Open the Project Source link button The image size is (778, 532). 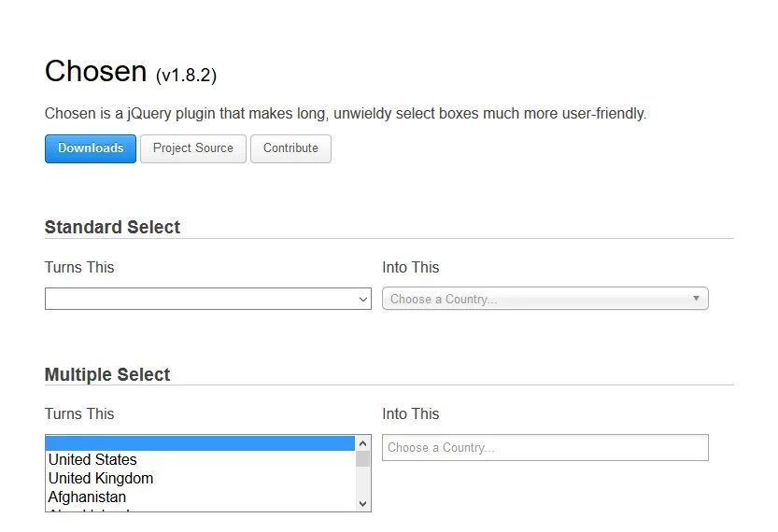[193, 148]
